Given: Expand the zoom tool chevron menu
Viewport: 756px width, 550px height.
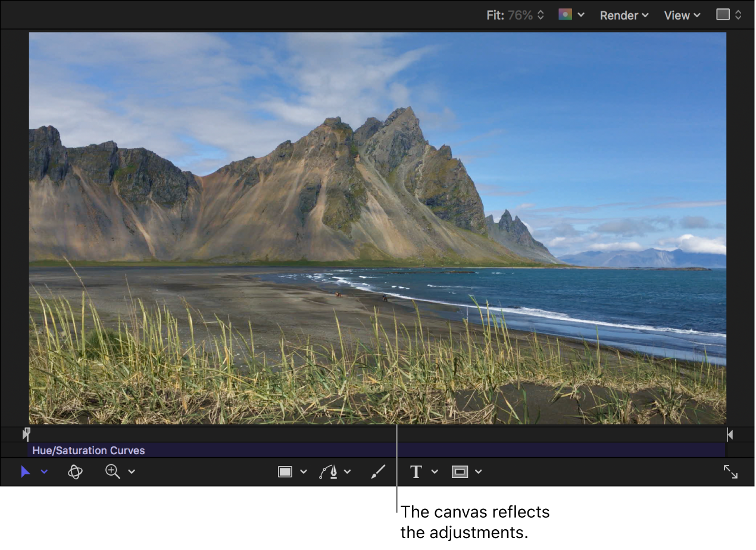Looking at the screenshot, I should point(132,472).
